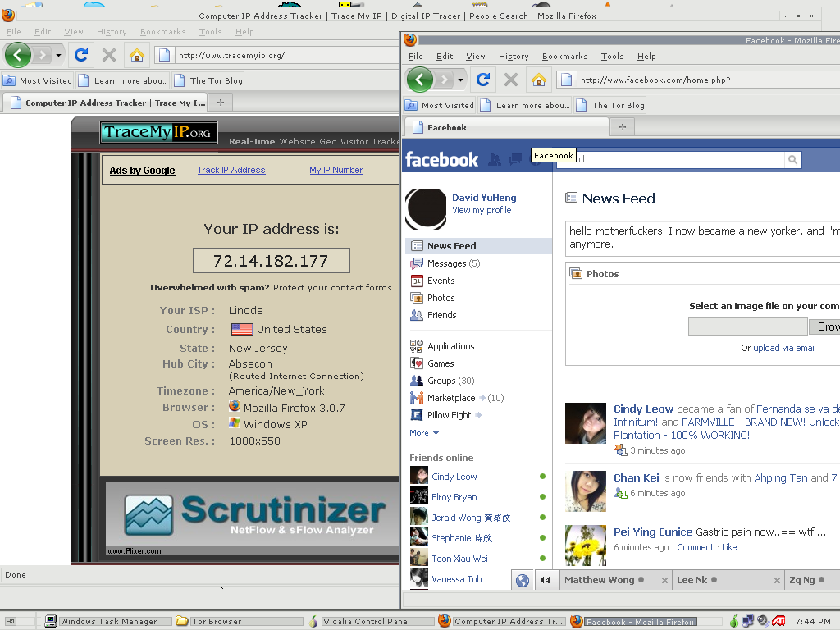
Task: Open View menu in TraceMyIP window
Action: (73, 32)
